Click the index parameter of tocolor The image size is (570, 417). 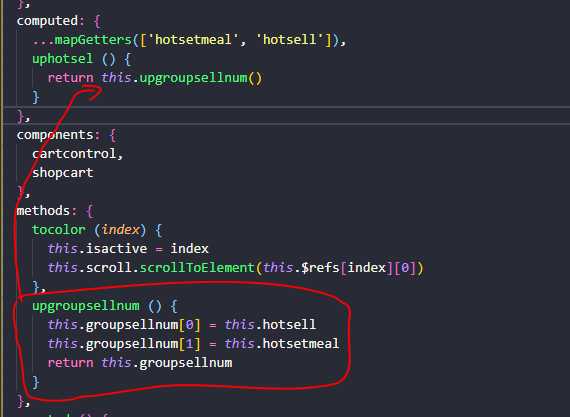click(120, 230)
